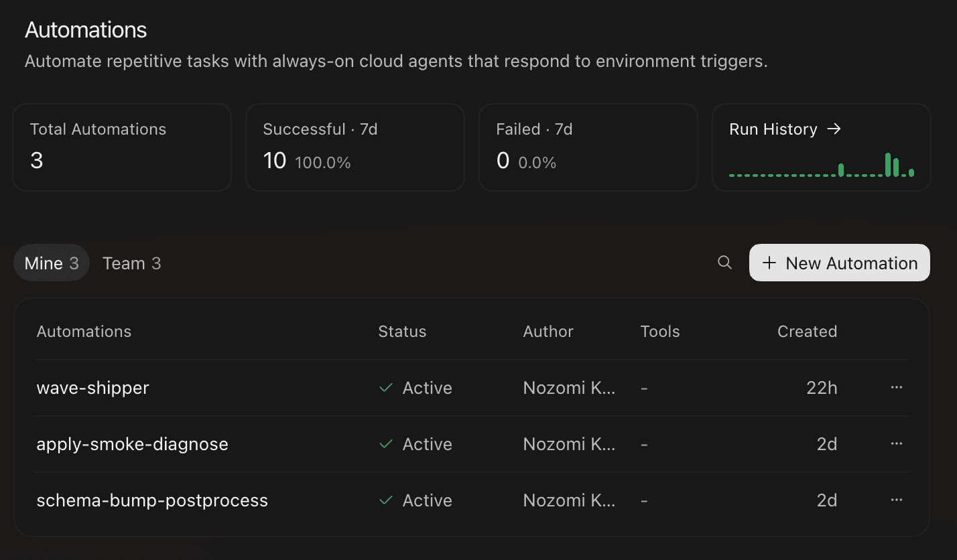957x560 pixels.
Task: Click the Active status text of schema-bump-postprocess
Action: pos(428,500)
